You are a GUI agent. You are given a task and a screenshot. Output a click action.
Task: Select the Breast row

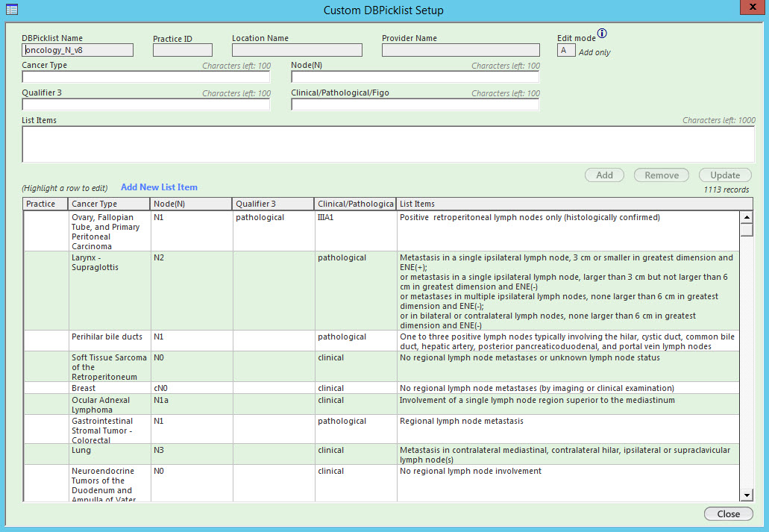pyautogui.click(x=381, y=388)
